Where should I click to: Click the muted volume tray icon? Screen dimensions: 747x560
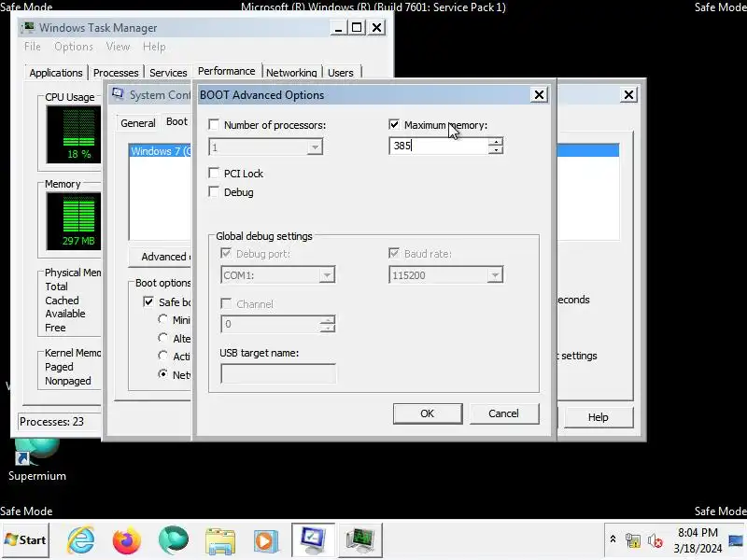[x=655, y=541]
